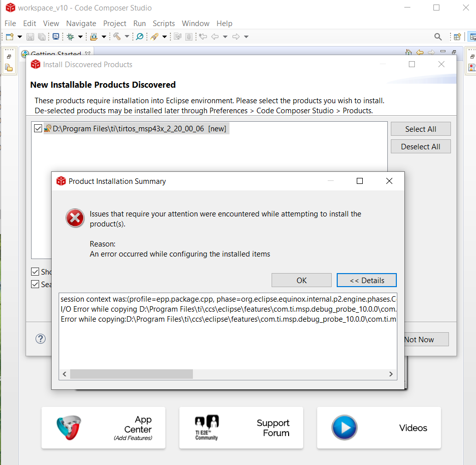Open the View menu
Viewport: 476px width, 465px height.
coord(51,24)
